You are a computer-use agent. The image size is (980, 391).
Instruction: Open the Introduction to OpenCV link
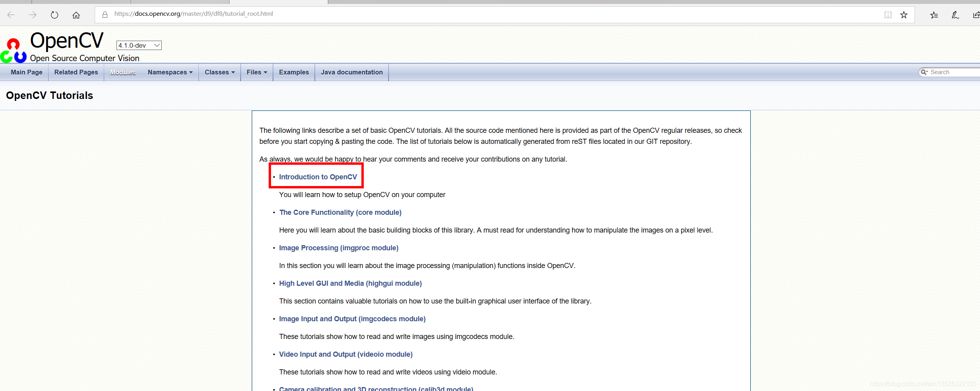pyautogui.click(x=318, y=177)
